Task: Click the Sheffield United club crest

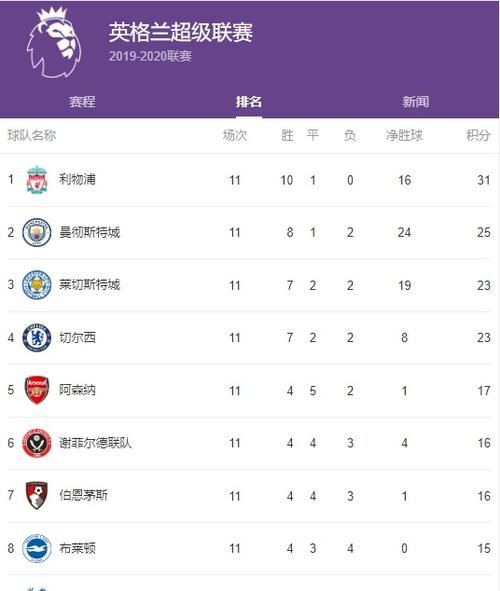Action: tap(37, 443)
